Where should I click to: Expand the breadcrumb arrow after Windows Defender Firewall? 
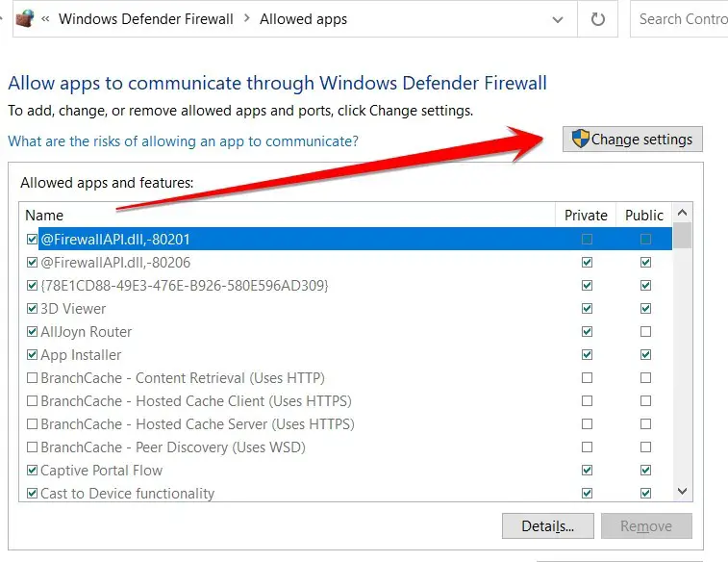click(246, 18)
